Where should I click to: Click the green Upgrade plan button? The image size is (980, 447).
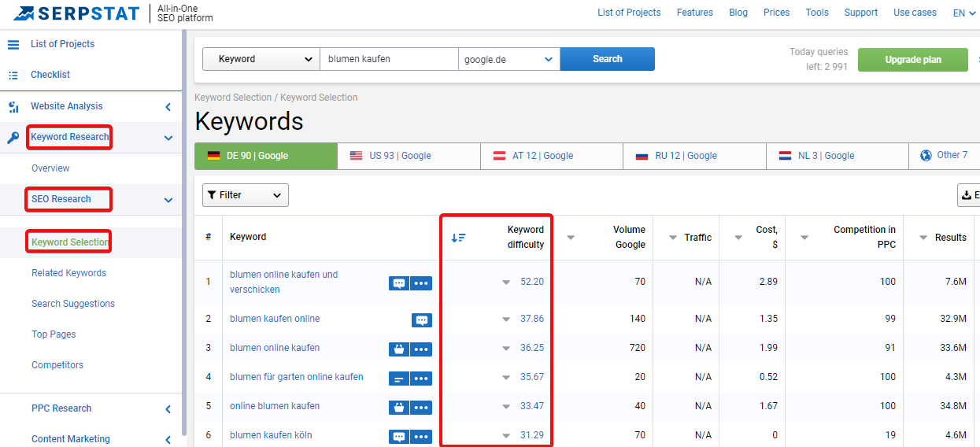tap(913, 60)
